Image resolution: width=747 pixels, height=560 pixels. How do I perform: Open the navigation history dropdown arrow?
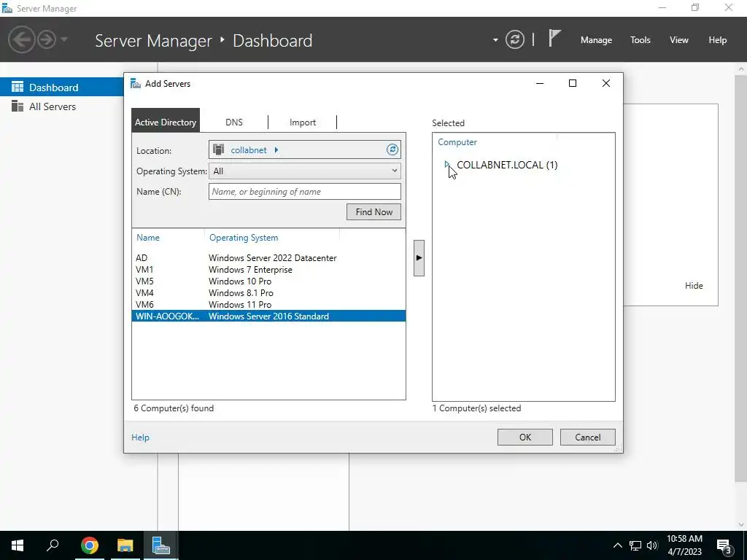(x=64, y=39)
